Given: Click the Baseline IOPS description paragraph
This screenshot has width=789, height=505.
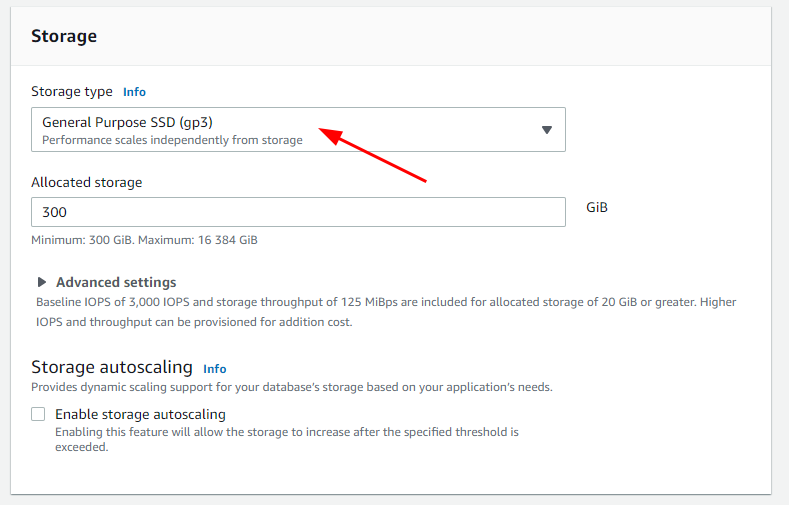Looking at the screenshot, I should pyautogui.click(x=386, y=312).
